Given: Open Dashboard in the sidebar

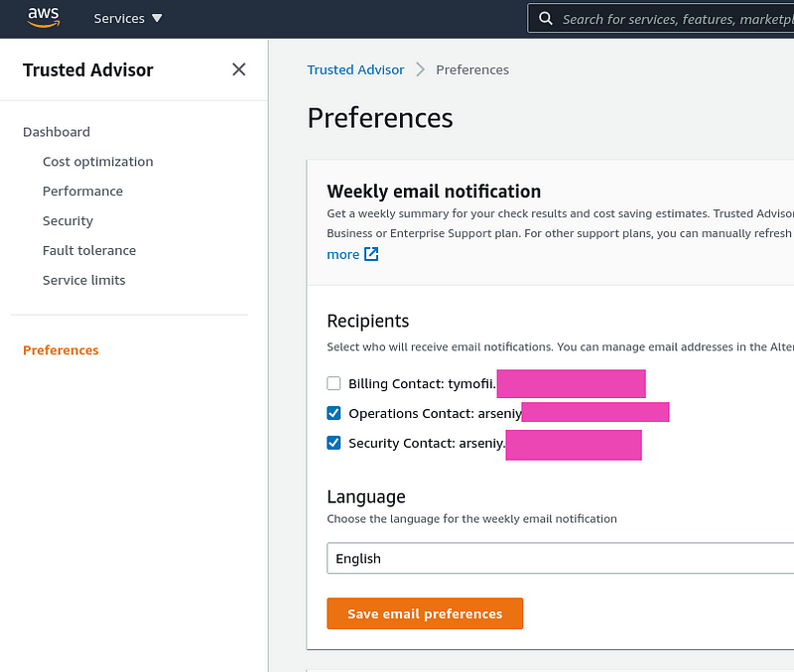Looking at the screenshot, I should [x=57, y=132].
